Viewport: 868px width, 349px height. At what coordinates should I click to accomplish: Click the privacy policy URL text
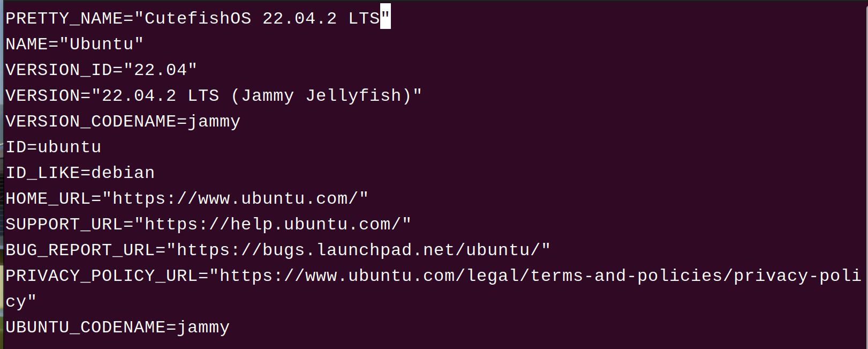tap(535, 276)
